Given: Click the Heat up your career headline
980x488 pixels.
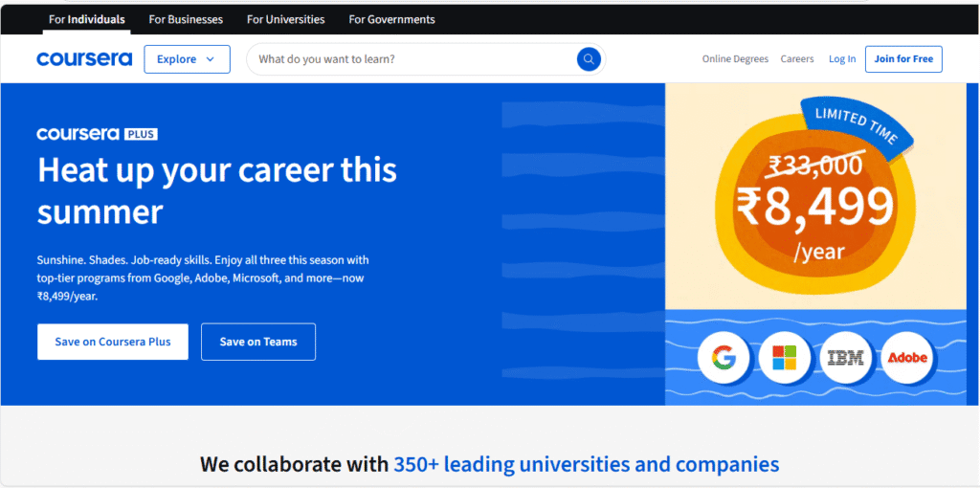Looking at the screenshot, I should click(217, 190).
